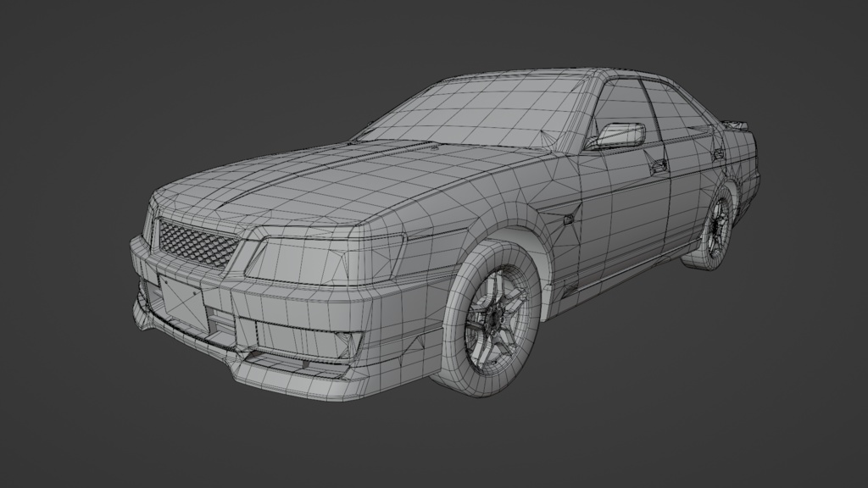This screenshot has height=488, width=868.
Task: Select the car's rear wheel mesh
Action: (x=714, y=227)
